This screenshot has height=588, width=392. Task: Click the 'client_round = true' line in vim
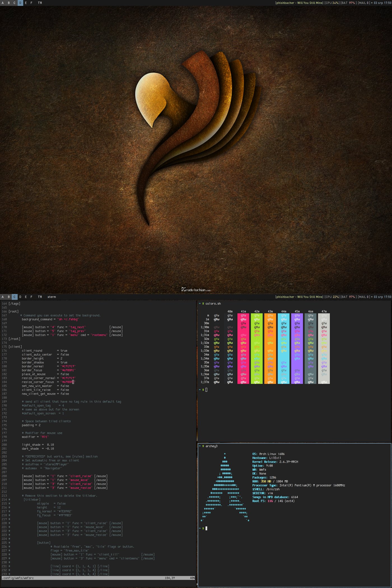(45, 351)
